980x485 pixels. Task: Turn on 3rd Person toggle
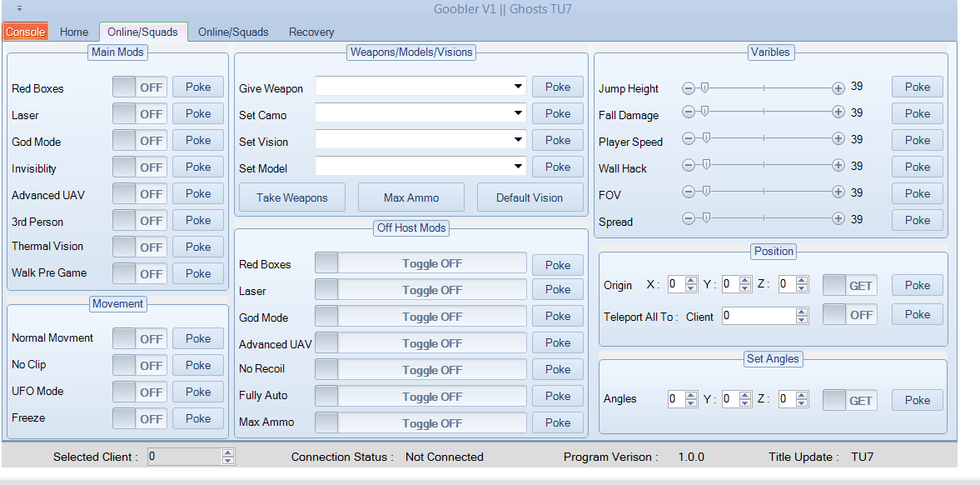point(140,220)
